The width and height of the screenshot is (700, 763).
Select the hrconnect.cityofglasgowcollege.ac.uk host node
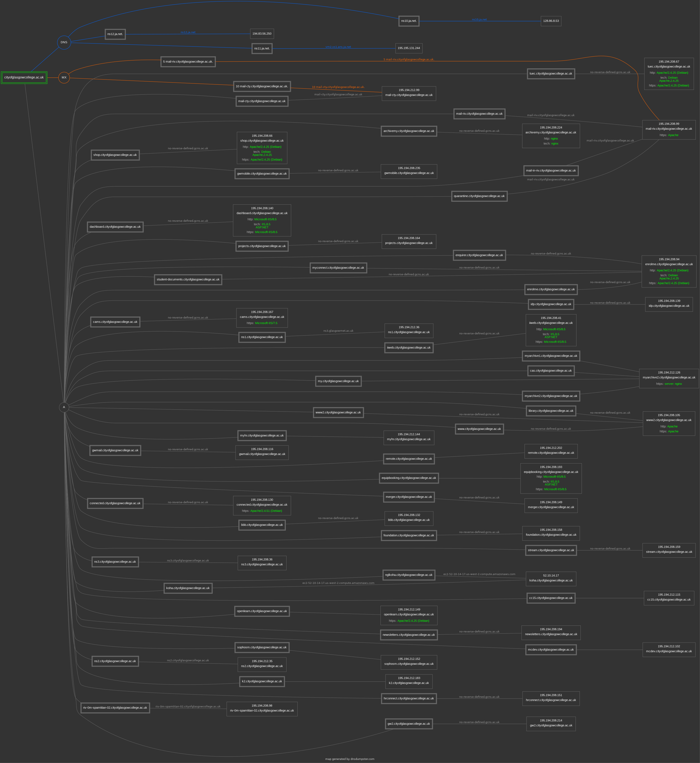[x=409, y=699]
